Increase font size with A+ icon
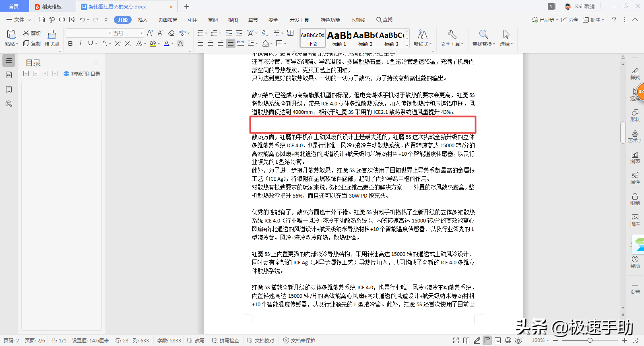This screenshot has height=346, width=644. tap(150, 33)
